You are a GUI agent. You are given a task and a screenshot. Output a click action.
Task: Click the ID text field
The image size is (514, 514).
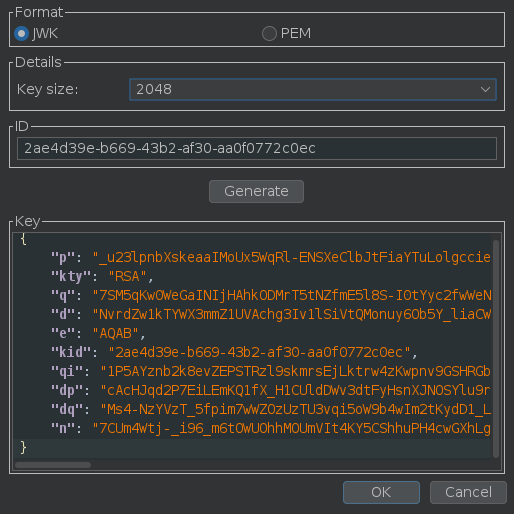pyautogui.click(x=257, y=148)
